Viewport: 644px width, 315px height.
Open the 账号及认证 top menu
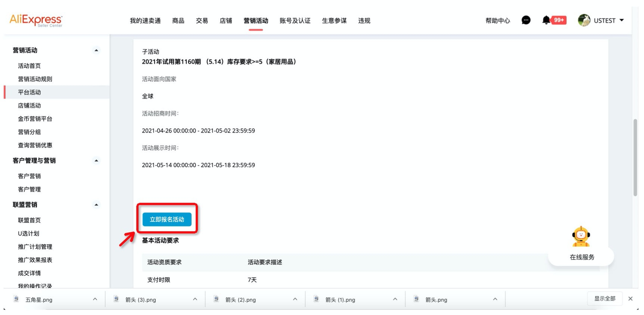[x=295, y=21]
